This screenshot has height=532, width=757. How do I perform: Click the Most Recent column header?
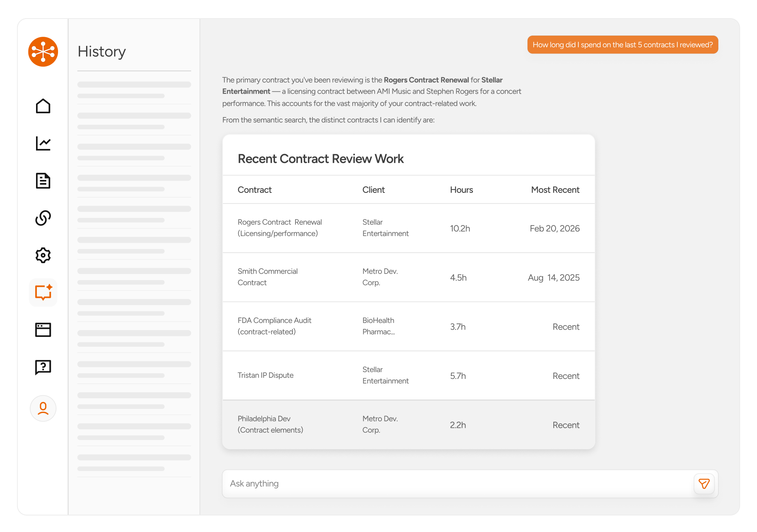coord(555,190)
